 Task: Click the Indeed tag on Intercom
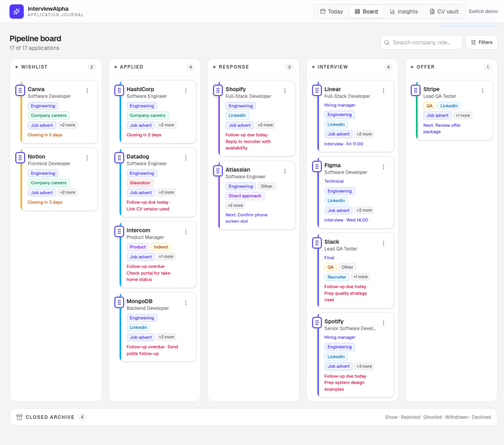point(160,247)
